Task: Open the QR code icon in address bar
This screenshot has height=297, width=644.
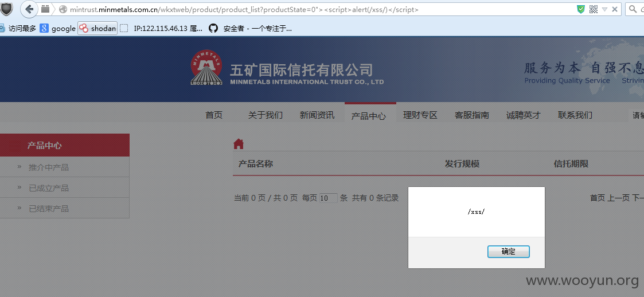Action: 594,9
